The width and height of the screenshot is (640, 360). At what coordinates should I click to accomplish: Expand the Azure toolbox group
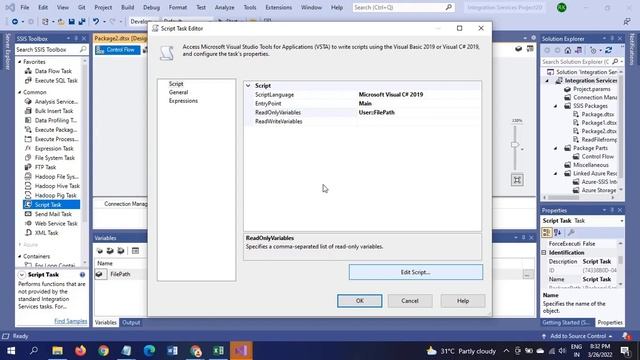(20, 245)
